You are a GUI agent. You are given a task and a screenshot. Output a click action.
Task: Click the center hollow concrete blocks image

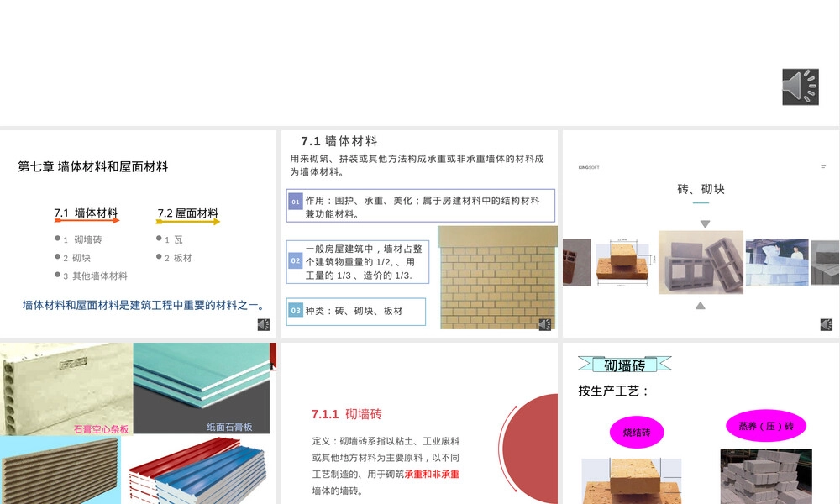click(701, 262)
